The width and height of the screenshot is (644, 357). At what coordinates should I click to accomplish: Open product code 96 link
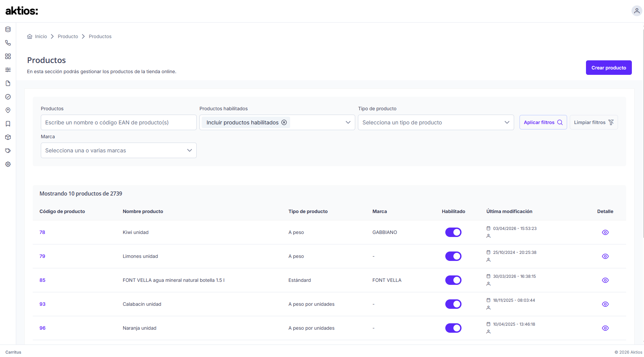pyautogui.click(x=43, y=328)
